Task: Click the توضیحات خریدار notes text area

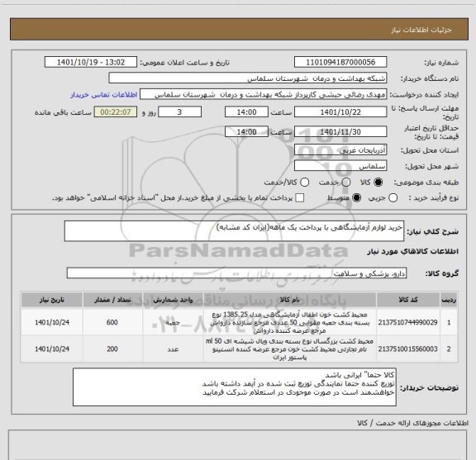Action: [x=235, y=386]
